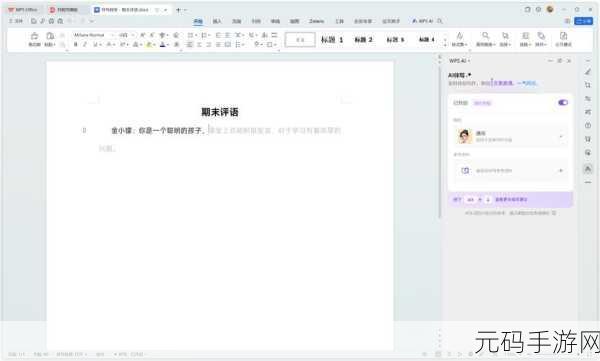
Task: Click the blue share button at top right
Action: coord(584,21)
